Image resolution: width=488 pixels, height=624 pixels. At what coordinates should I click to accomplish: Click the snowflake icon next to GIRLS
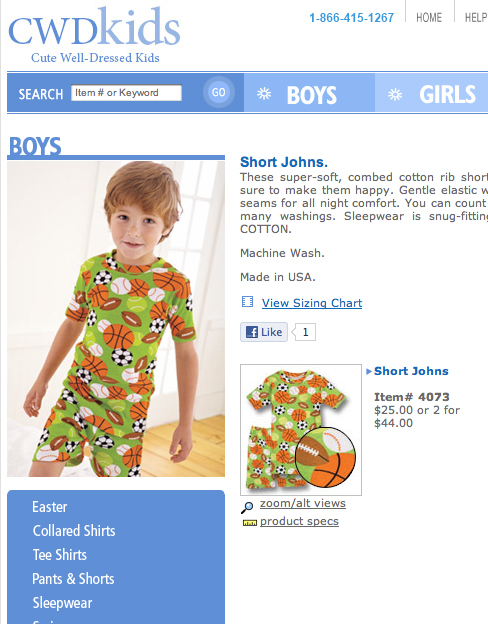coord(395,94)
